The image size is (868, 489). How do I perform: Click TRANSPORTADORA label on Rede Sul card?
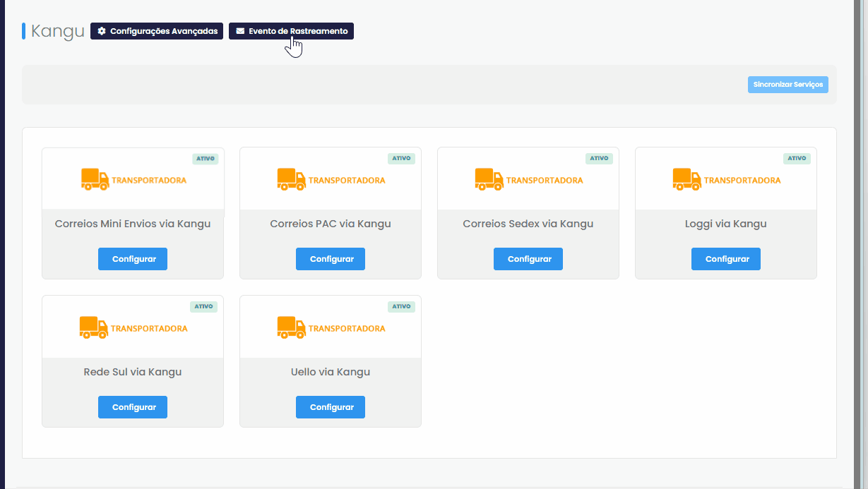click(x=149, y=329)
